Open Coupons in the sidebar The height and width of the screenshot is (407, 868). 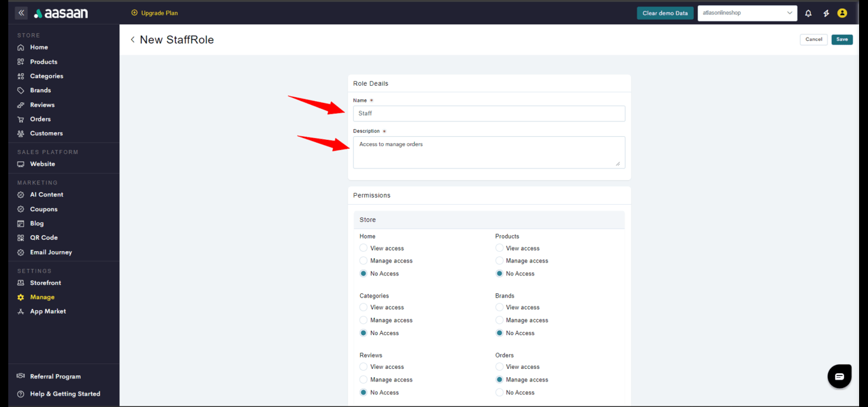[x=43, y=209]
